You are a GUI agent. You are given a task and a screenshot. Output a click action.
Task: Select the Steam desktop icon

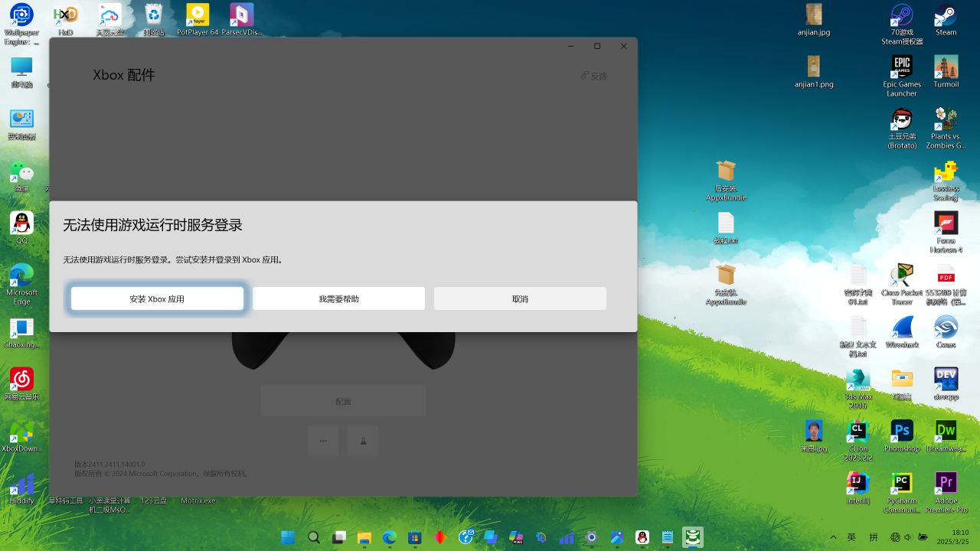click(x=946, y=20)
